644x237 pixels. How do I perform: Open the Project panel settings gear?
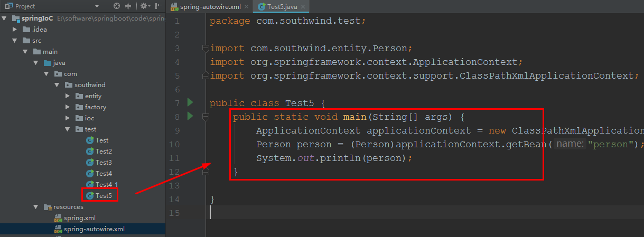[144, 6]
